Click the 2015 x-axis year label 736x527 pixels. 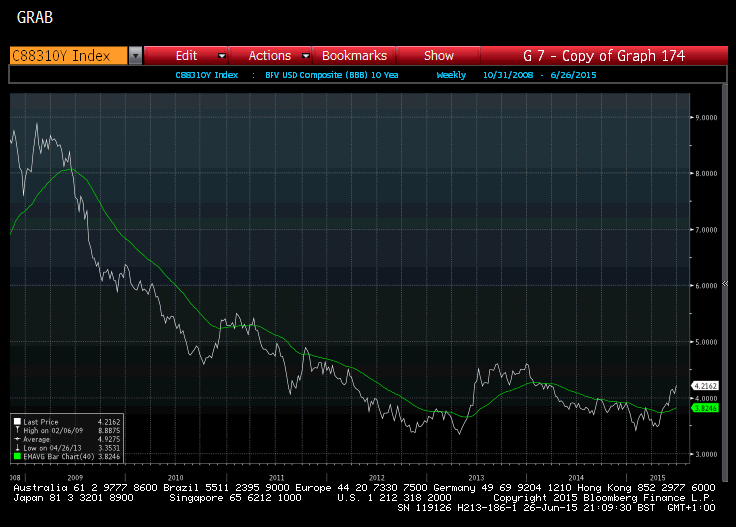[657, 478]
